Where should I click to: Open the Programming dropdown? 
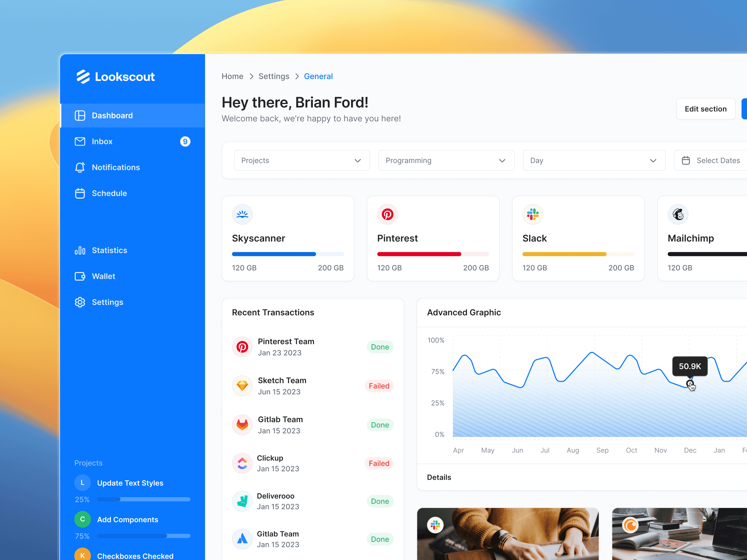(x=446, y=161)
